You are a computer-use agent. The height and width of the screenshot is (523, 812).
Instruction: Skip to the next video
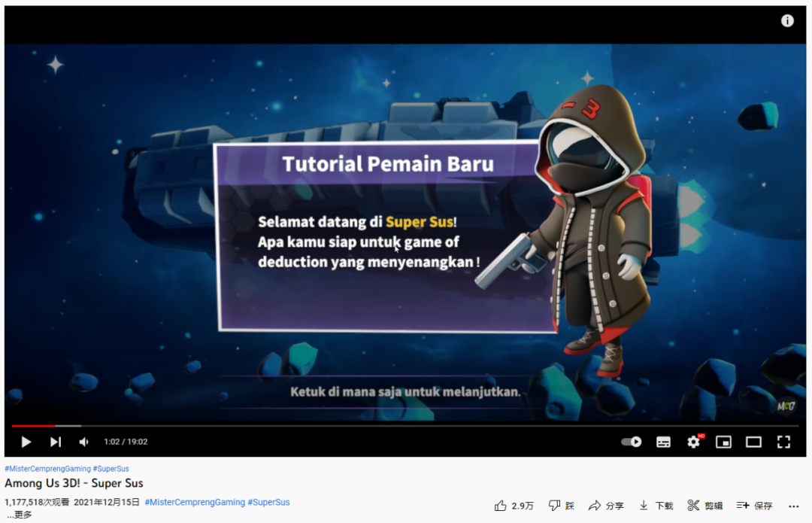55,442
